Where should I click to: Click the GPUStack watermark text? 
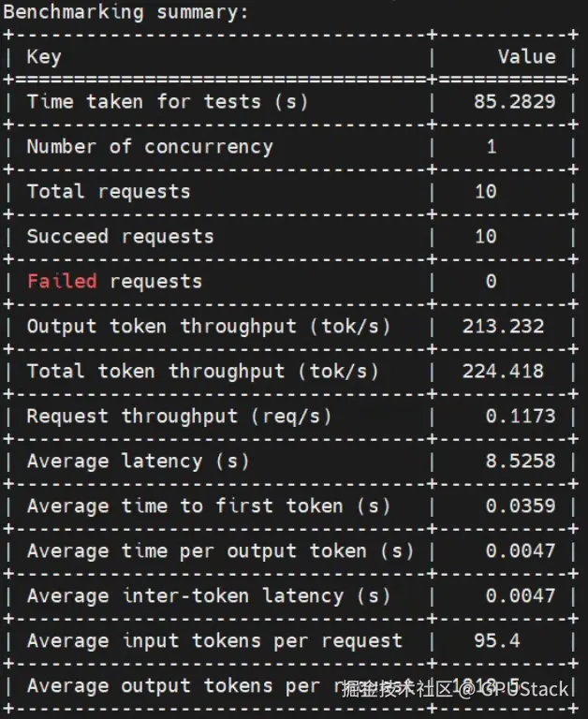pos(523,689)
